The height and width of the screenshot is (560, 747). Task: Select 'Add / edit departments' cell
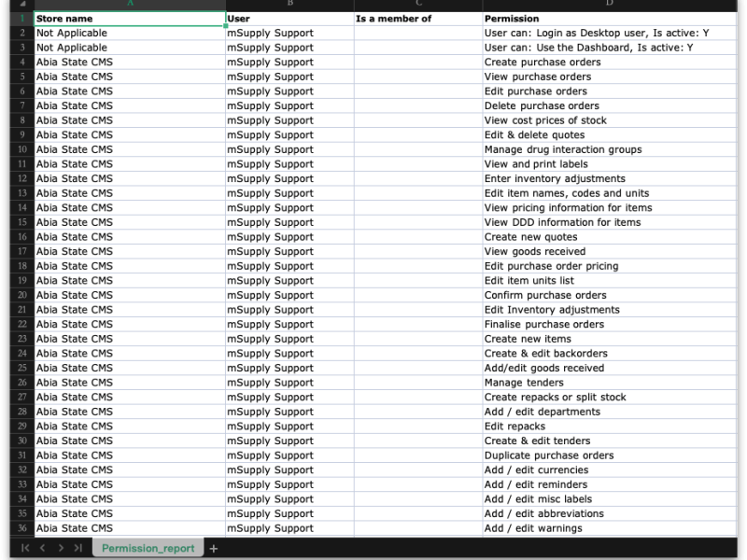pyautogui.click(x=610, y=412)
